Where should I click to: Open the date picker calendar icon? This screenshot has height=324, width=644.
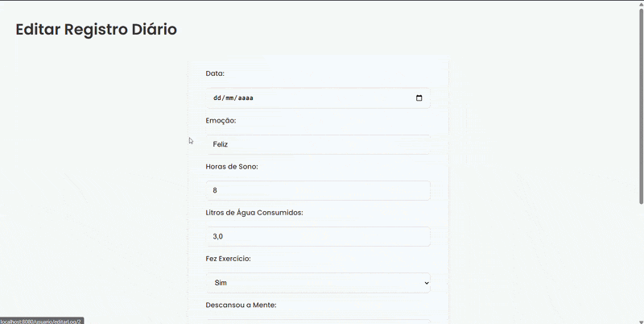click(x=419, y=98)
